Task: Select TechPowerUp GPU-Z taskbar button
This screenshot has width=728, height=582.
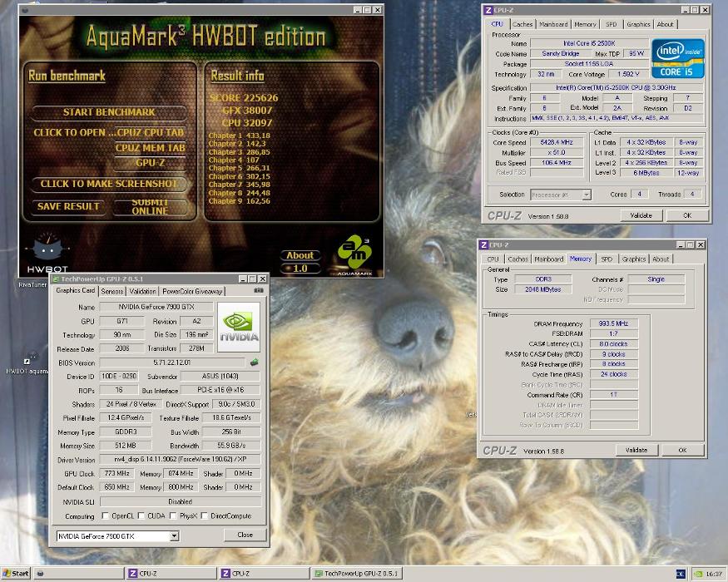Action: click(x=357, y=574)
